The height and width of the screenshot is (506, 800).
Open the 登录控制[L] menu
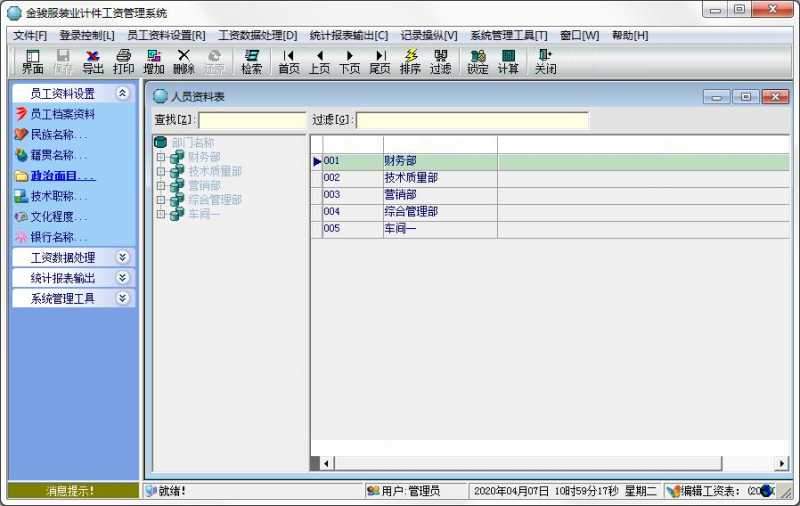point(87,35)
